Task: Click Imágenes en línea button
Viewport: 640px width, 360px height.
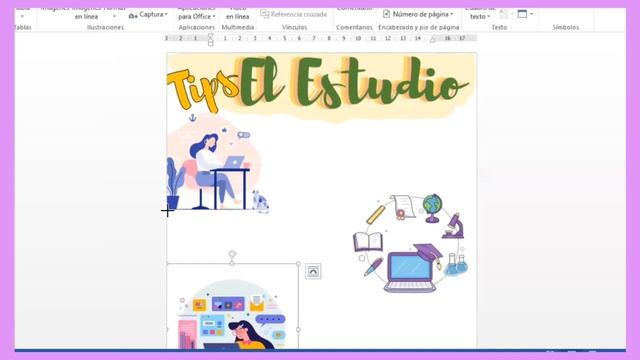Action: pos(86,14)
